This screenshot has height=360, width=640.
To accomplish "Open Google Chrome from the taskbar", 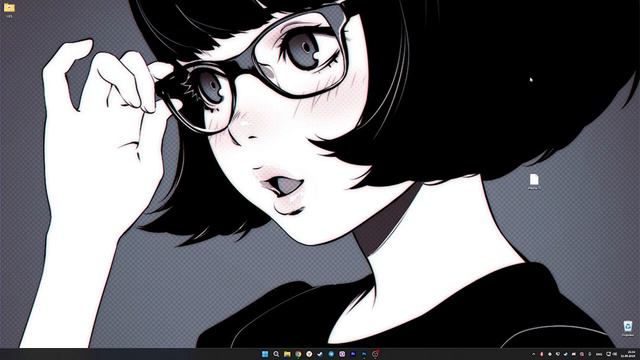I will point(298,354).
